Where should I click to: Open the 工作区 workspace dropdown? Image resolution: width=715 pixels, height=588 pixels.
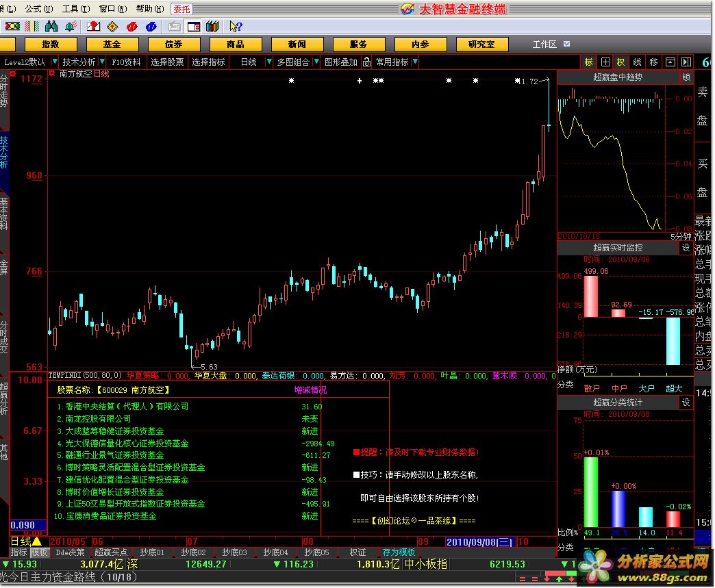(x=567, y=44)
